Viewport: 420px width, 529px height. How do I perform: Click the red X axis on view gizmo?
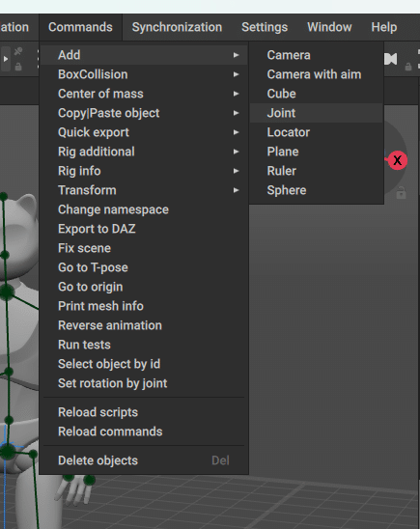[x=398, y=160]
